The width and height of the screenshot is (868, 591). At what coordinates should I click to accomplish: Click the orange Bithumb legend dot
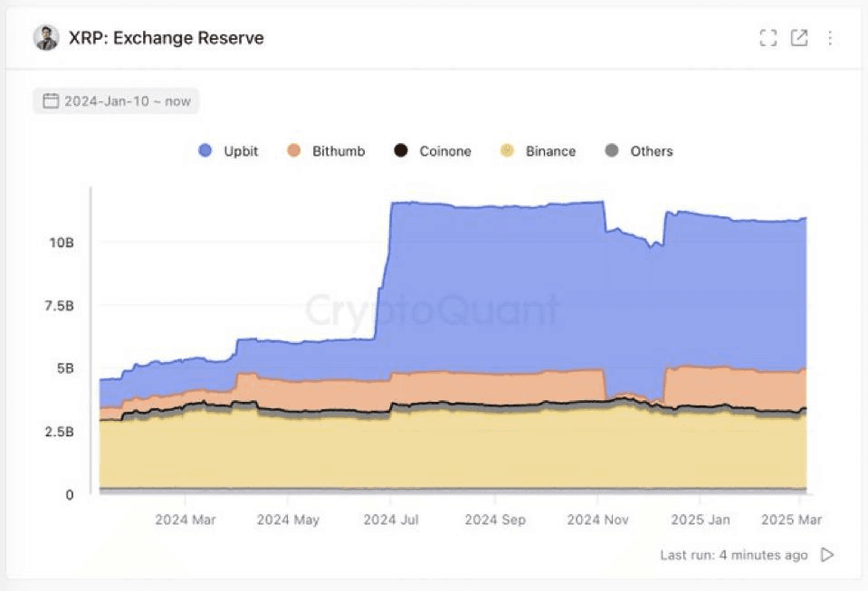(294, 151)
